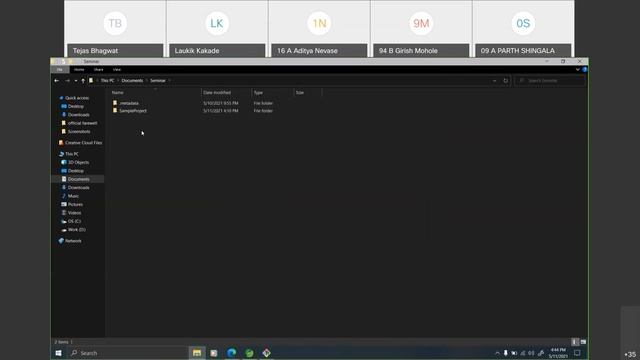Select the .metadata folder
The width and height of the screenshot is (640, 360).
(129, 103)
